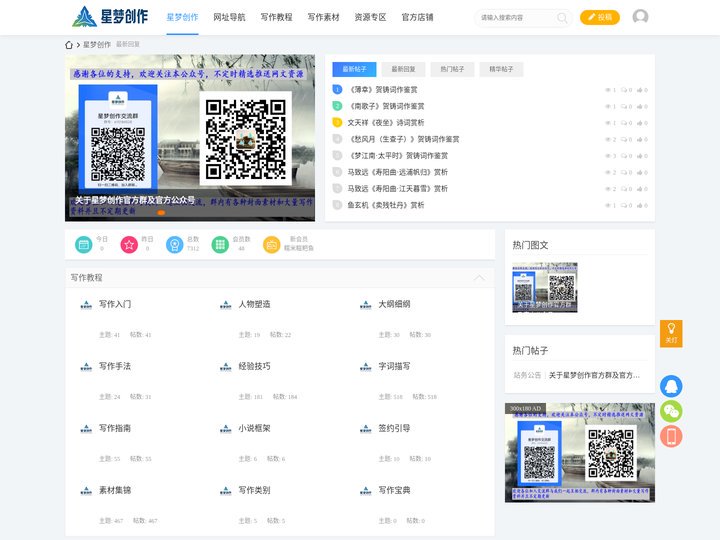
Task: Open post 《梦江南·太平时》贺铸词作鉴赏
Action: (398, 156)
